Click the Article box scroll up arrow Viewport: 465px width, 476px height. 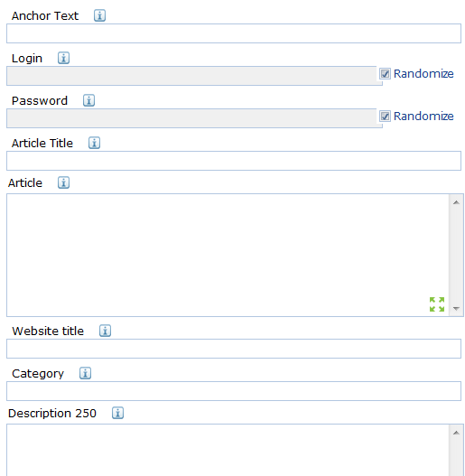456,202
